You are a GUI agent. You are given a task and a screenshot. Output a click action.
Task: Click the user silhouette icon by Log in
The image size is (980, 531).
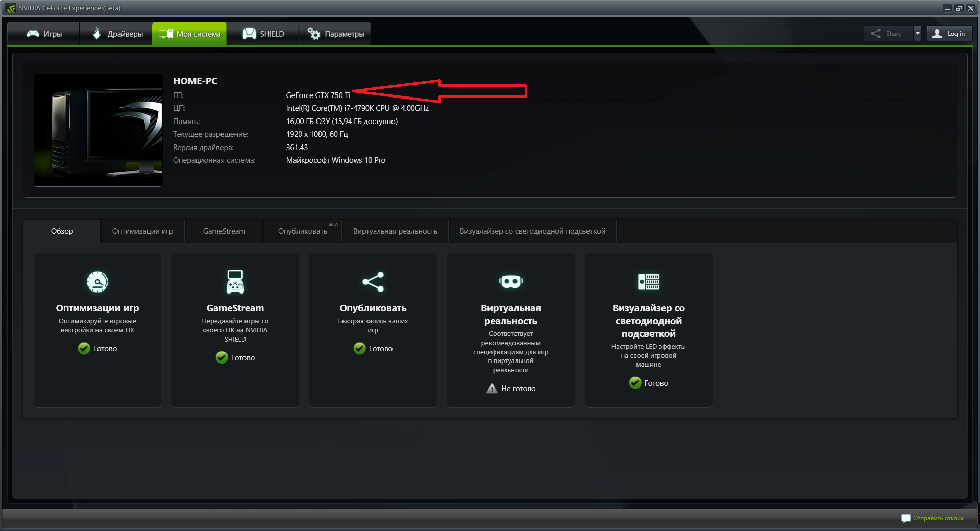pos(937,34)
